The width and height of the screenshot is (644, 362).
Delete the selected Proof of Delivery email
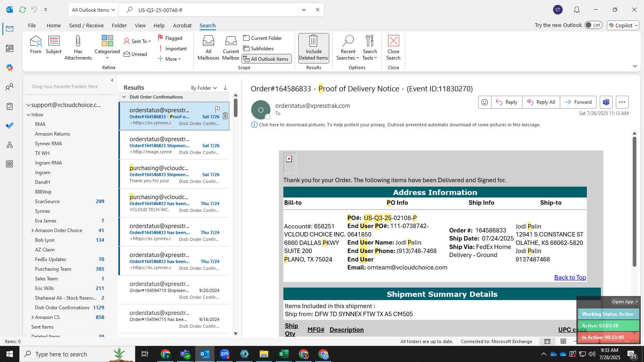pyautogui.click(x=225, y=116)
